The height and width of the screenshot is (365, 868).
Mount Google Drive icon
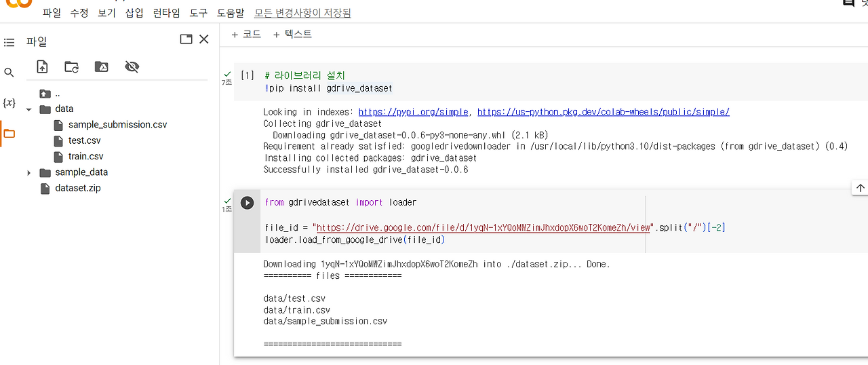pos(101,66)
